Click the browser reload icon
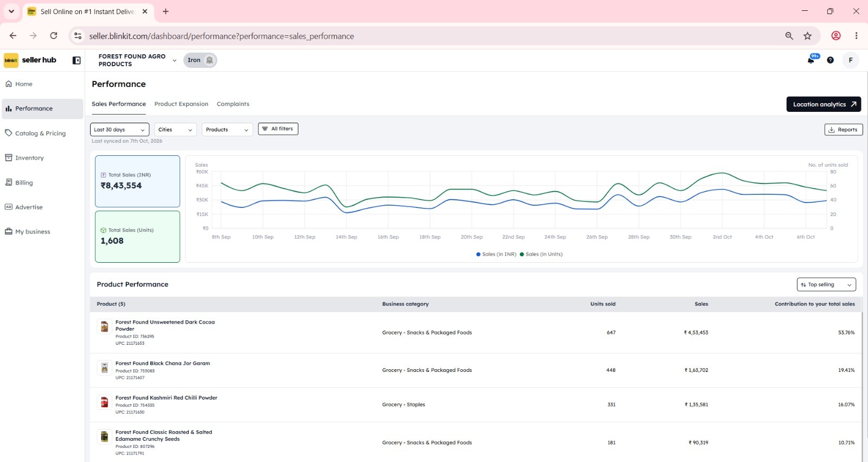The height and width of the screenshot is (462, 868). [x=54, y=36]
